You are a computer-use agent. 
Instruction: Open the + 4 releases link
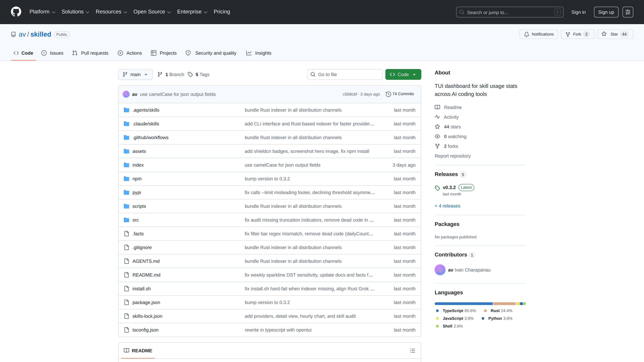click(x=447, y=206)
